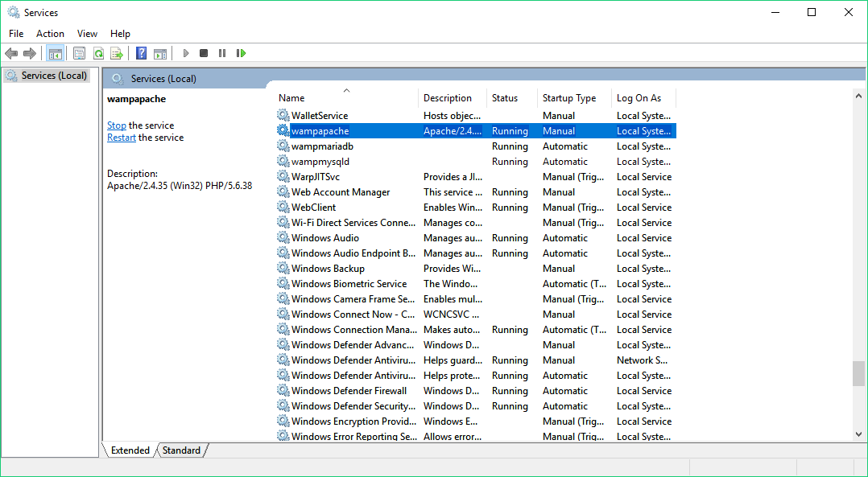Sort by the Description column header

coord(453,98)
